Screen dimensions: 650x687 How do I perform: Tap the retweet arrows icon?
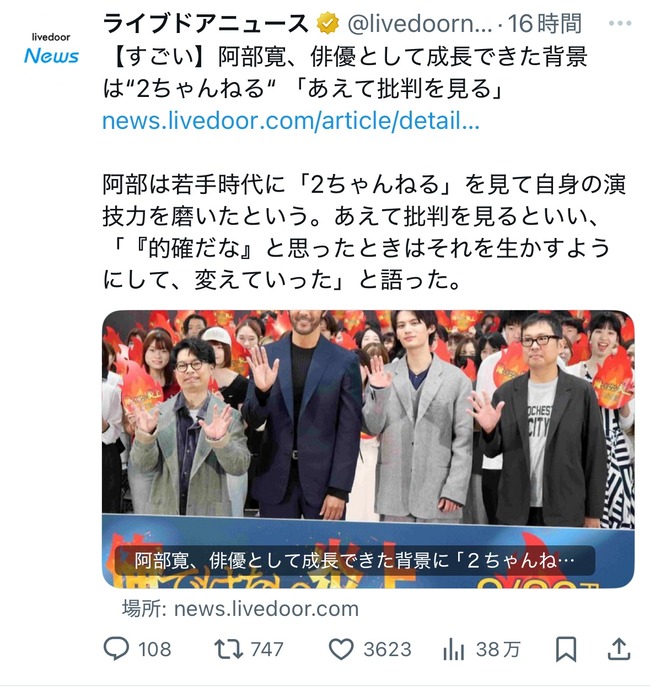(228, 649)
